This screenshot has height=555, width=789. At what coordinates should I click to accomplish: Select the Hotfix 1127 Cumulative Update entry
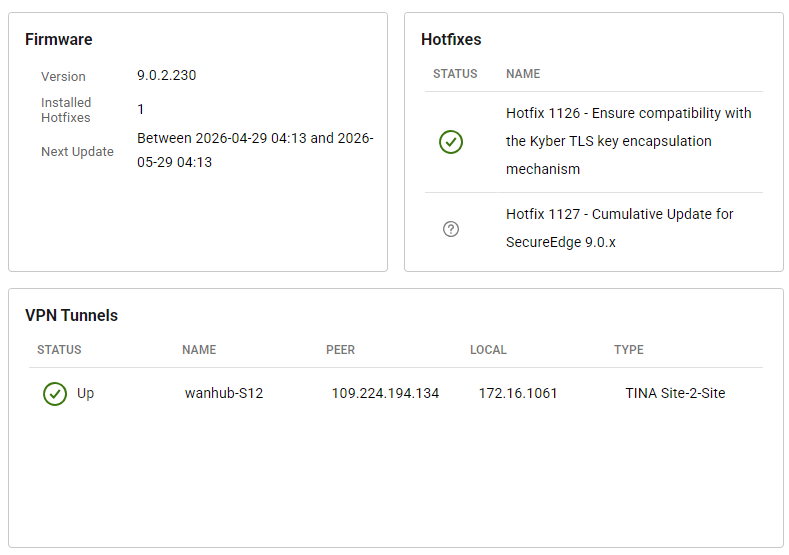click(619, 228)
